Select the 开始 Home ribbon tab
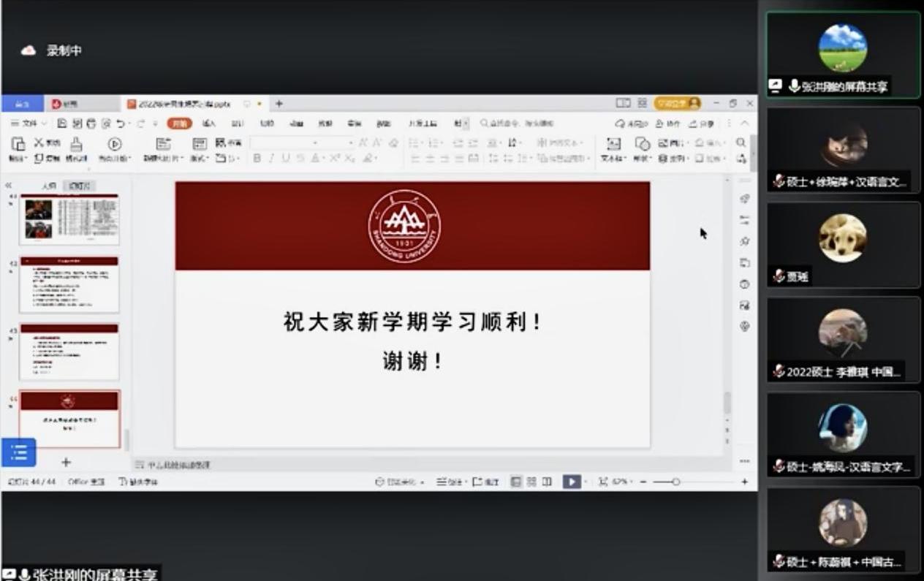Image resolution: width=924 pixels, height=581 pixels. 179,124
